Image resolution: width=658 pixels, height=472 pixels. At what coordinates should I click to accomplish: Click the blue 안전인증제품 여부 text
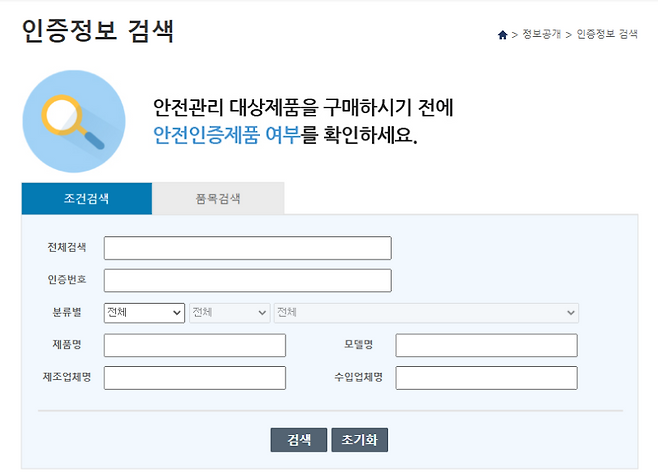226,135
